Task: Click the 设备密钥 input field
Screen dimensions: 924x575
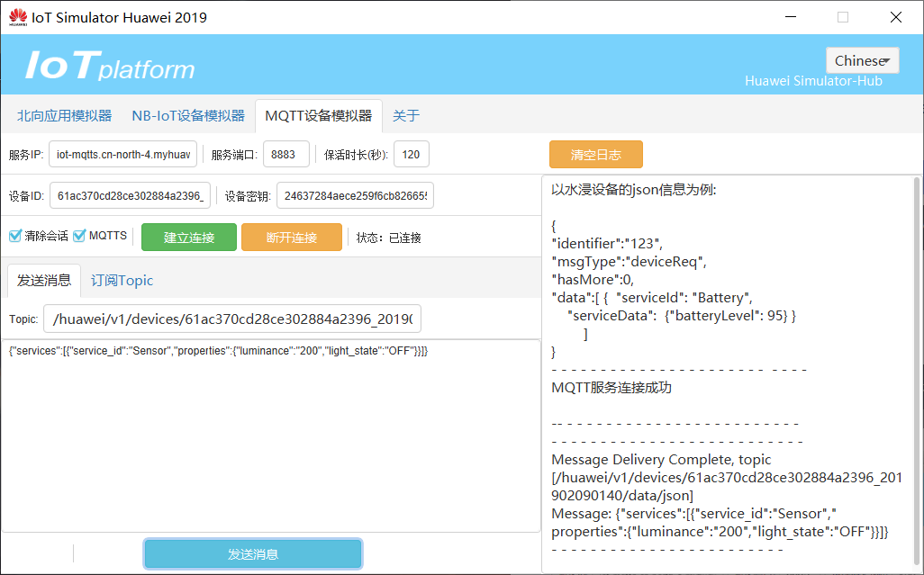Action: [x=356, y=195]
